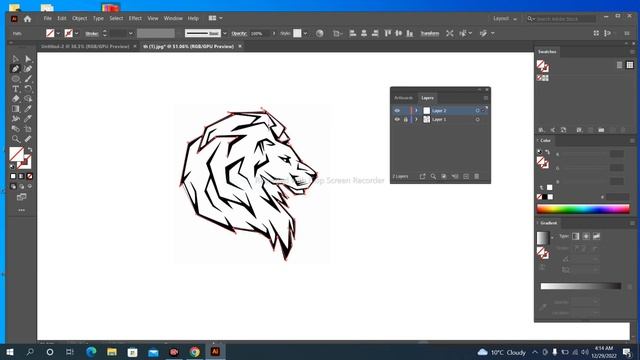Image resolution: width=640 pixels, height=360 pixels.
Task: Select the Gradient tool in toolbar
Action: (x=16, y=109)
